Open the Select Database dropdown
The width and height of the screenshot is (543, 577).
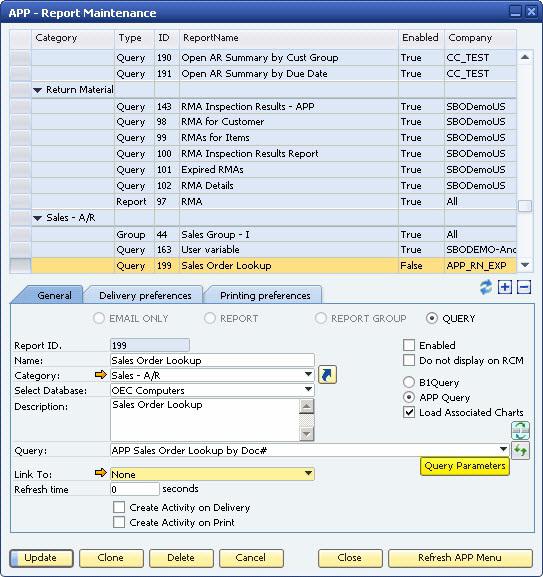[x=309, y=389]
